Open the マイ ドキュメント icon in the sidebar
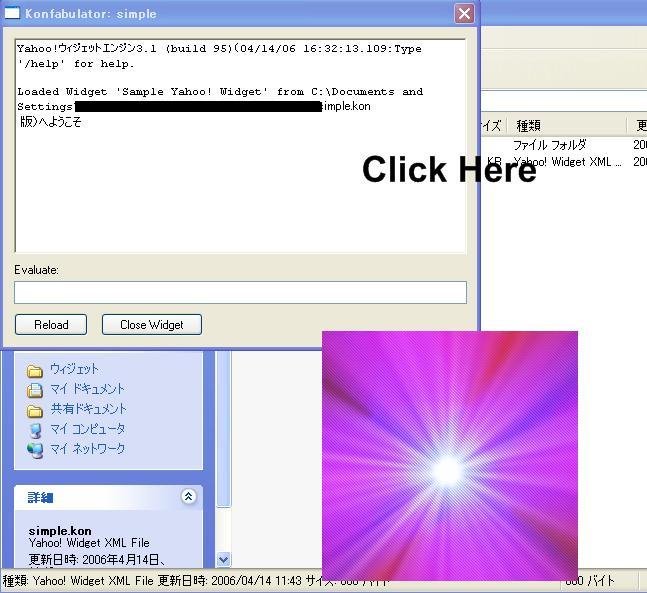 coord(35,390)
